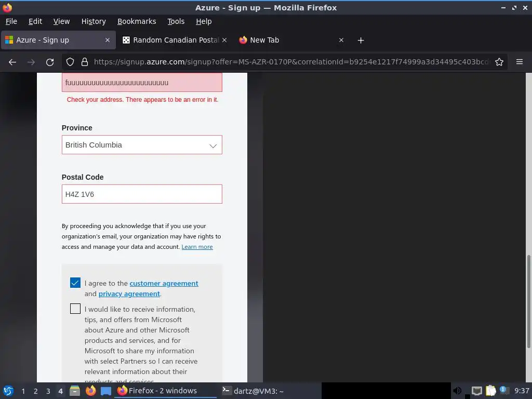Screen dimensions: 532x399
Task: Open tracking protection shield icon
Action: point(70,62)
